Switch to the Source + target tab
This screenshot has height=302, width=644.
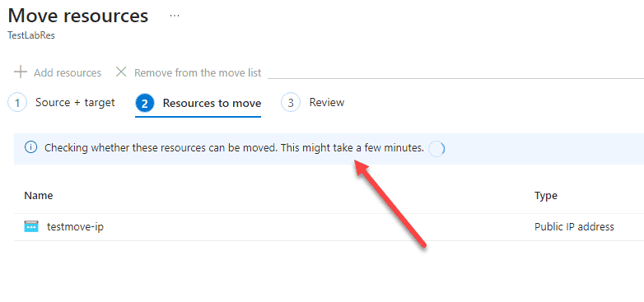pyautogui.click(x=75, y=103)
